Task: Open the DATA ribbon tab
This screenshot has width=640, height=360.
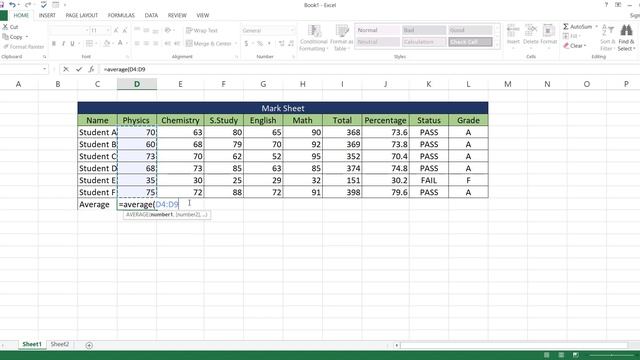Action: point(151,15)
